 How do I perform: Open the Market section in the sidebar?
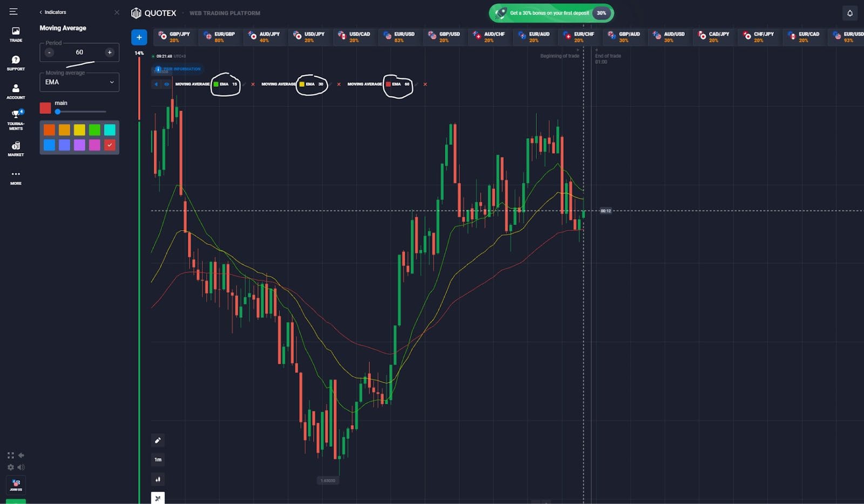pos(16,149)
